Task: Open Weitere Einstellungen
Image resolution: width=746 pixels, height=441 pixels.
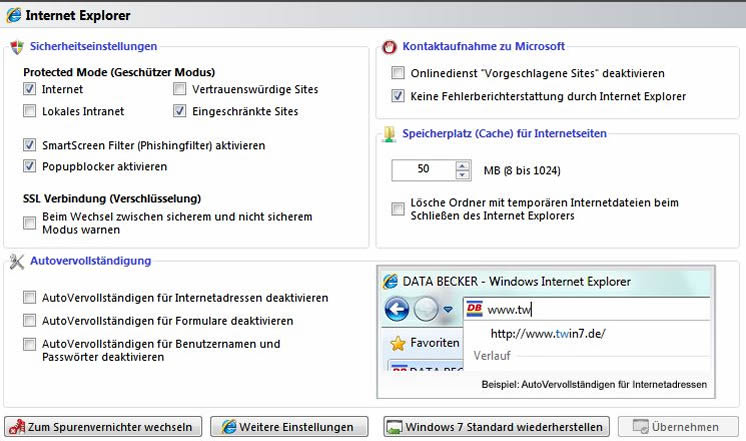Action: 289,427
